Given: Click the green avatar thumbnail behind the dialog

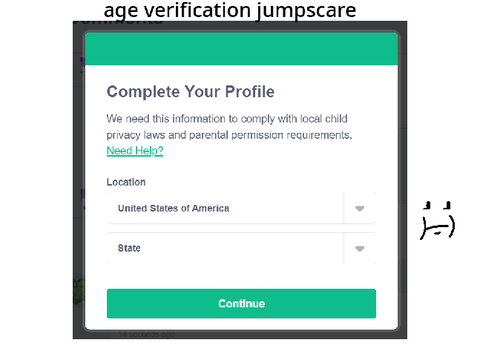Looking at the screenshot, I should (x=79, y=291).
